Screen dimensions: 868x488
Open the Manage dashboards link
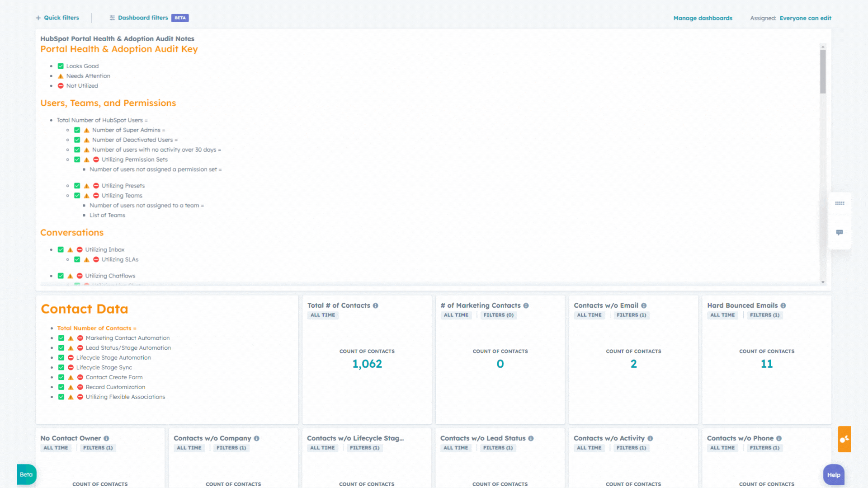[703, 18]
